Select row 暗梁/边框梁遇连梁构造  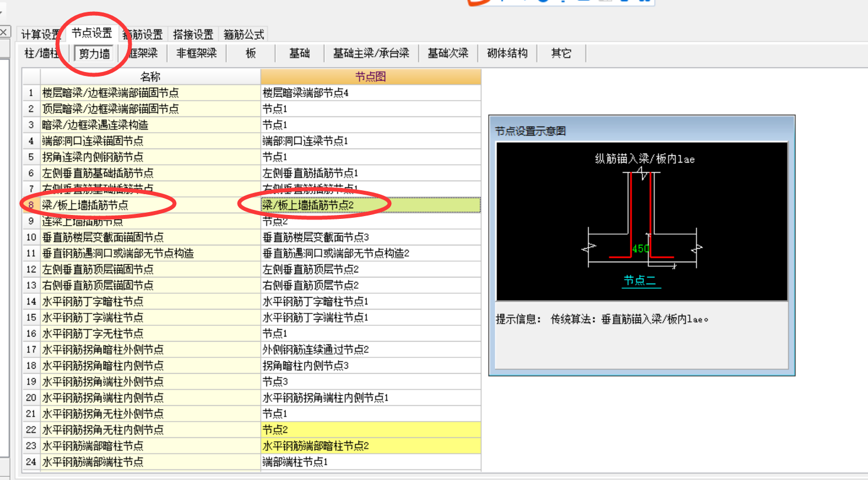(x=150, y=125)
